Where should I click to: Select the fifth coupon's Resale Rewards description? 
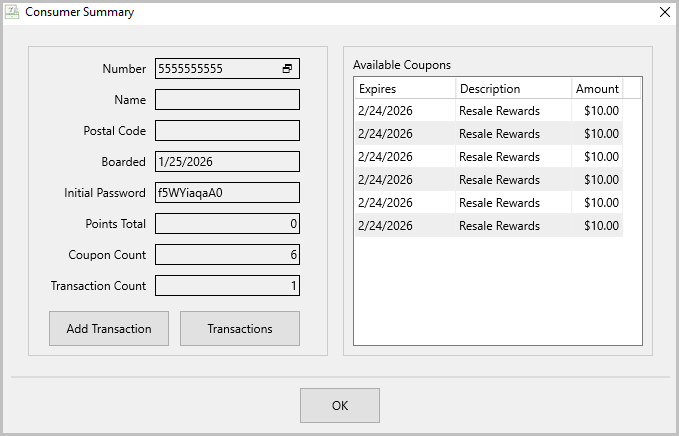tap(499, 203)
